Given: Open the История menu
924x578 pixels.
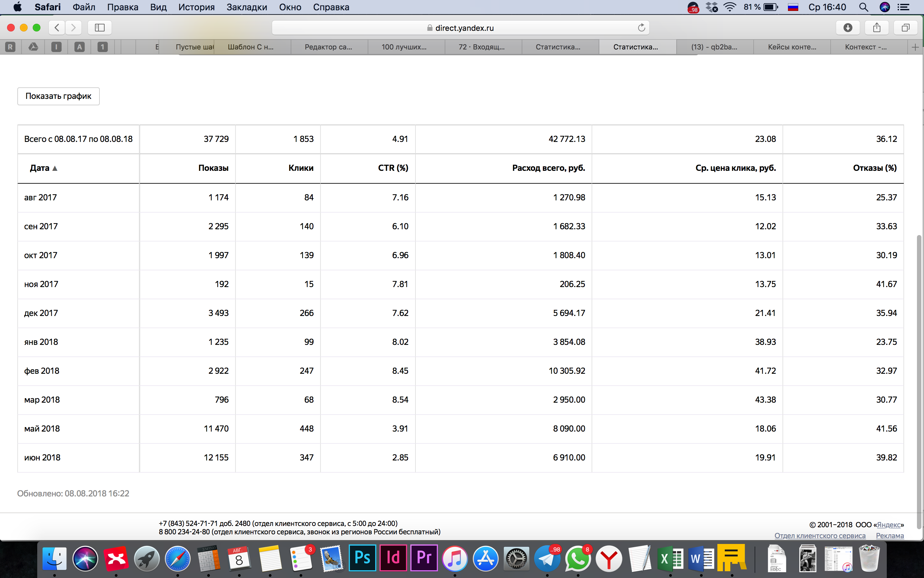Looking at the screenshot, I should click(x=196, y=7).
